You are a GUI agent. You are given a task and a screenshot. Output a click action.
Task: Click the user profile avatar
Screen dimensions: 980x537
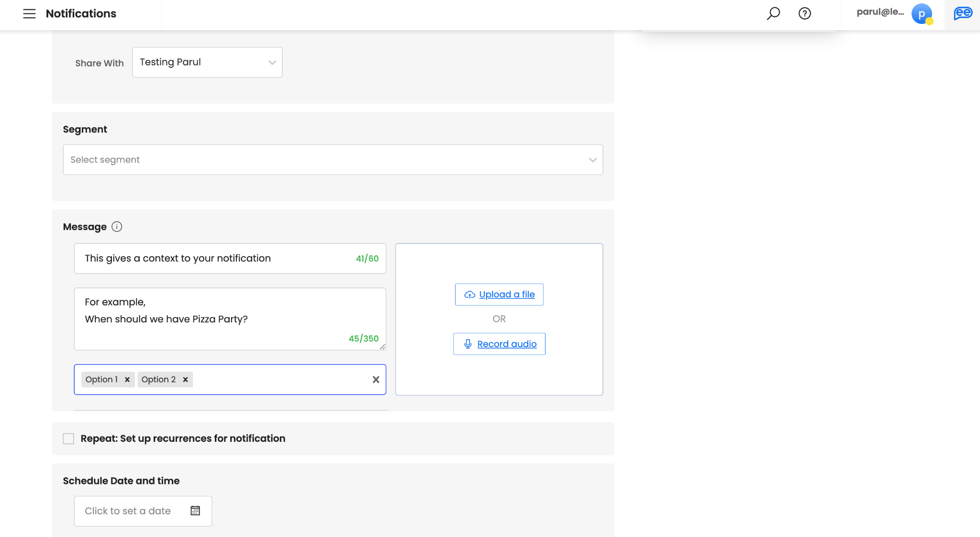[922, 14]
